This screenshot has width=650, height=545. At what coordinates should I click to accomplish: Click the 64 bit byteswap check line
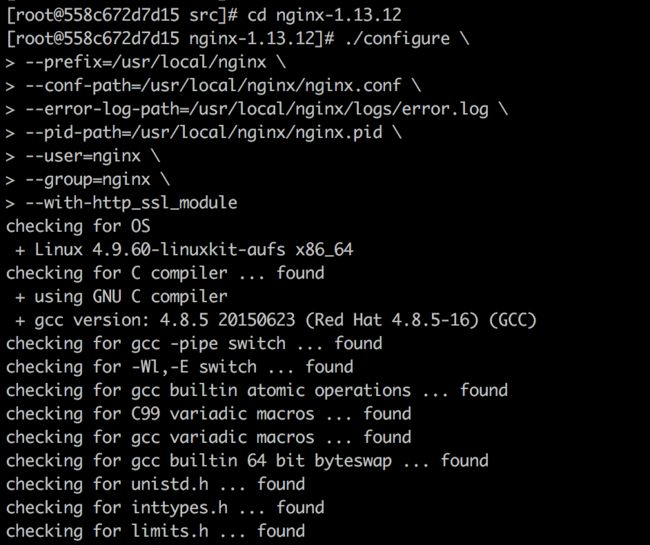click(247, 460)
